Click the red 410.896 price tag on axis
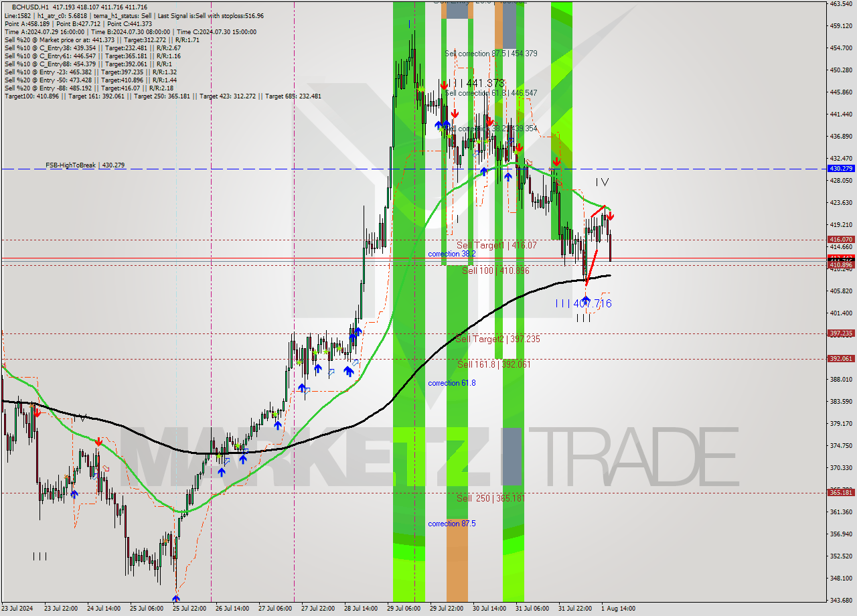 (841, 265)
